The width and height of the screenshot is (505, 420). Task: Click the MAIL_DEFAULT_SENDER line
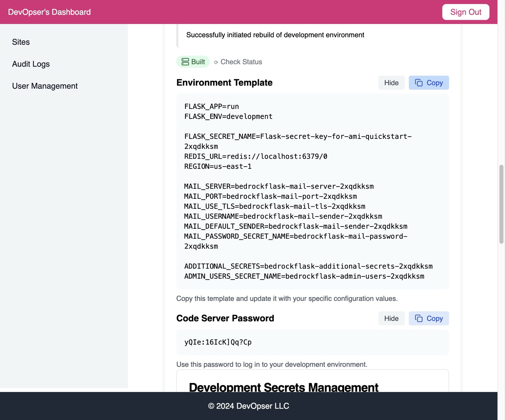[x=296, y=226]
